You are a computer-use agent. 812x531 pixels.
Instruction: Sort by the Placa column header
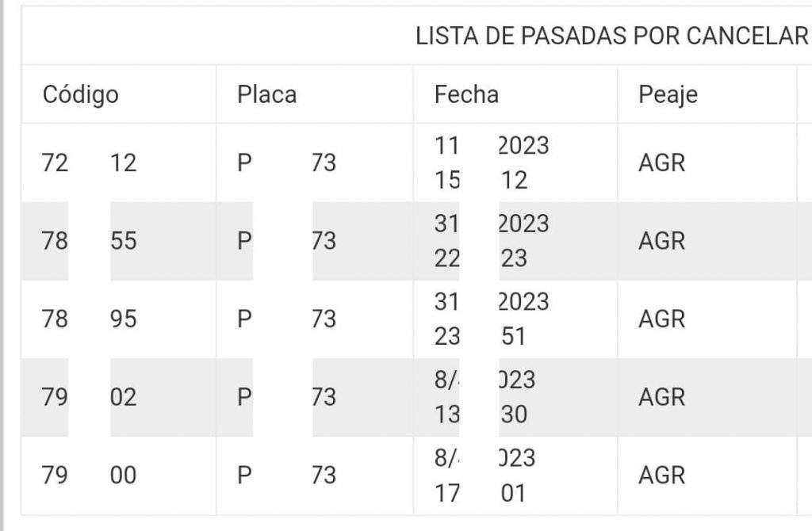click(266, 95)
